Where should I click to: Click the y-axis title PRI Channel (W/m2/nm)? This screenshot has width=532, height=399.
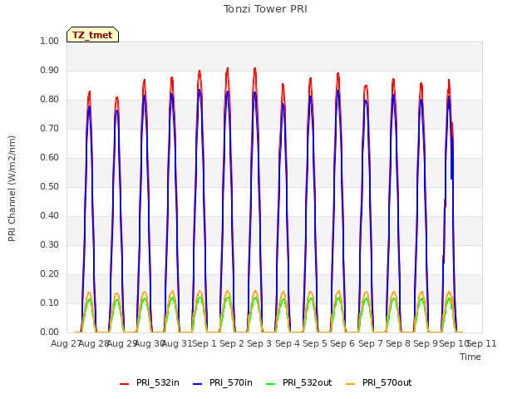coord(12,189)
